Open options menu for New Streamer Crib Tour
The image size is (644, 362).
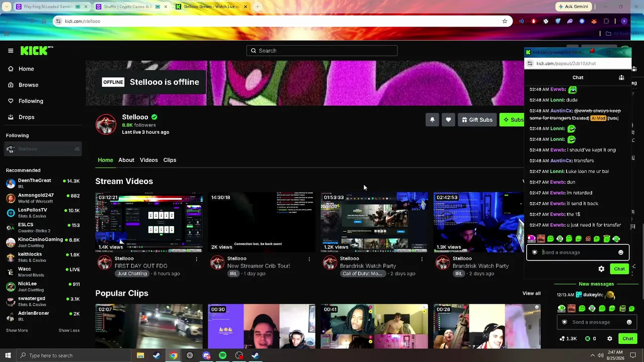[x=309, y=259]
